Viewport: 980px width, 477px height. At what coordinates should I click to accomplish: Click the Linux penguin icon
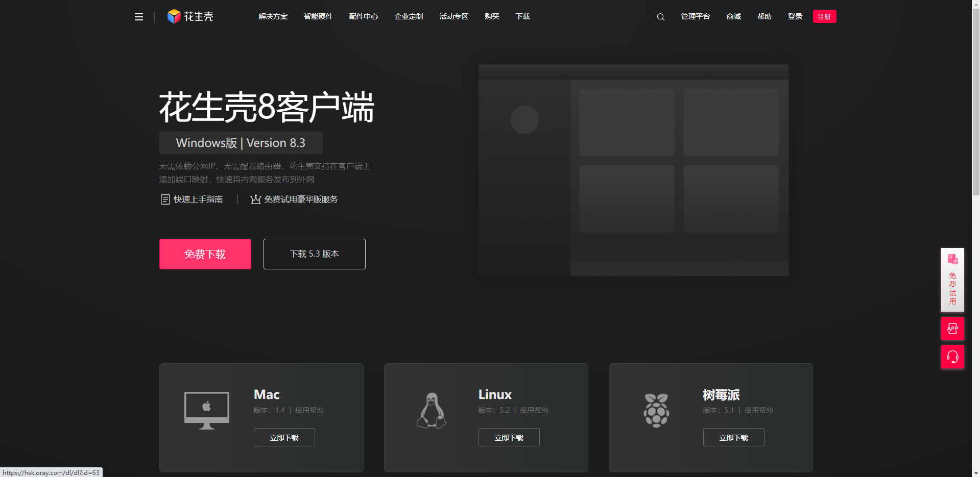431,409
